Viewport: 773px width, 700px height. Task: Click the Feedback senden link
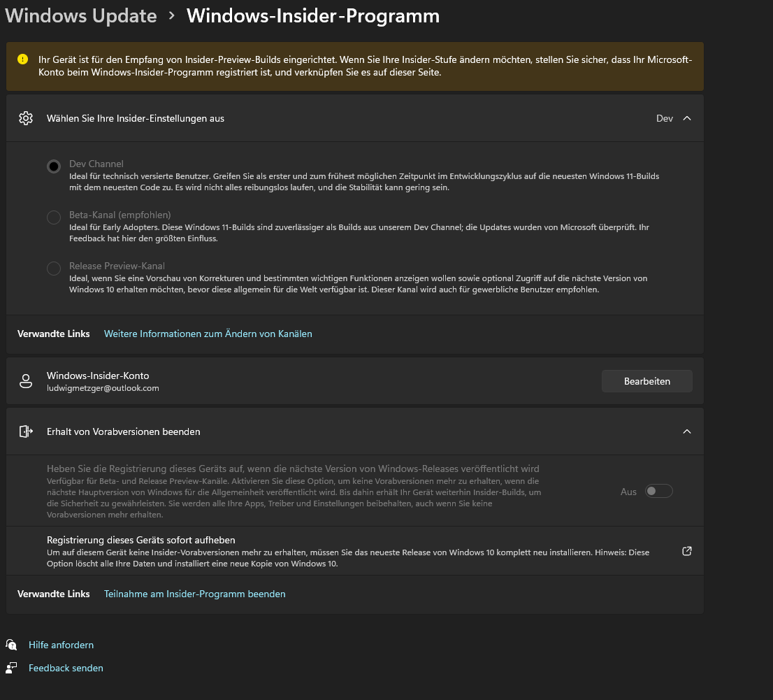coord(66,668)
